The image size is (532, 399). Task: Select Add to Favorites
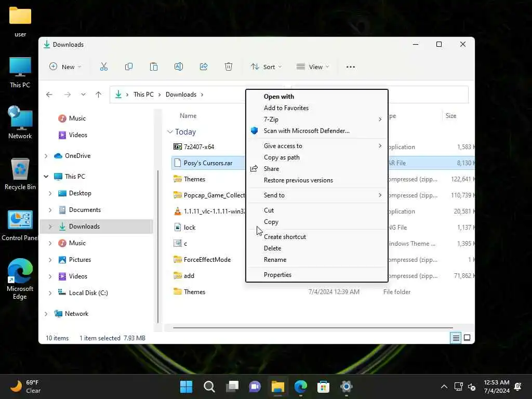[x=317, y=108]
